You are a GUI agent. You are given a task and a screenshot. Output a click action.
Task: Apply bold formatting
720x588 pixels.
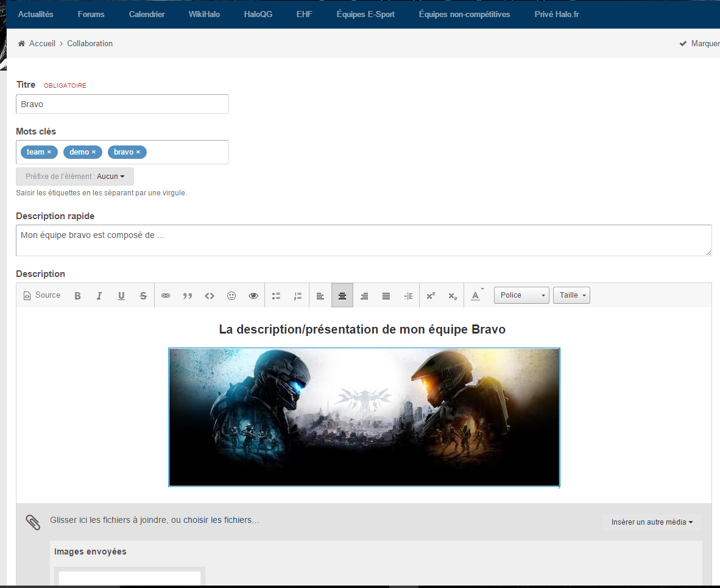[x=77, y=296]
